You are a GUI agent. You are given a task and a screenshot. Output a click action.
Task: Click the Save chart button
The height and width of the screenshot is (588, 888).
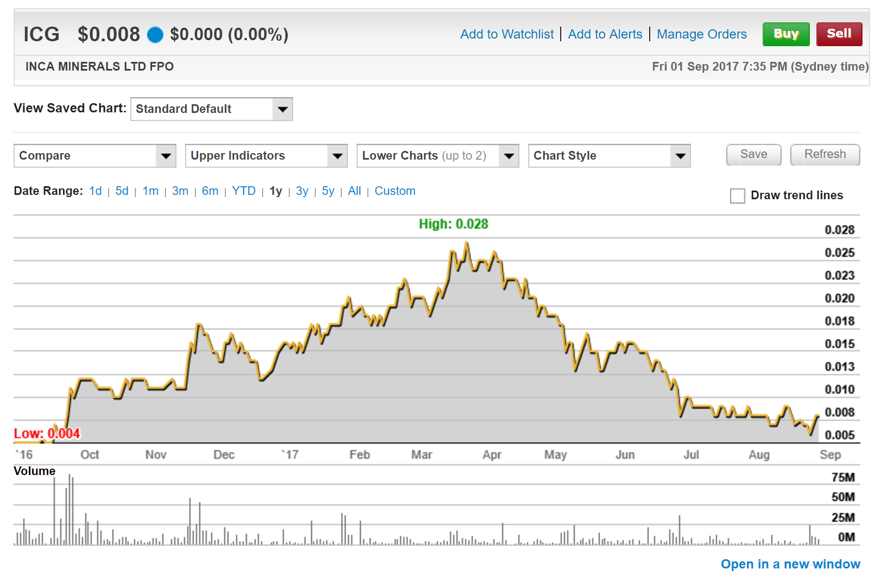coord(753,155)
